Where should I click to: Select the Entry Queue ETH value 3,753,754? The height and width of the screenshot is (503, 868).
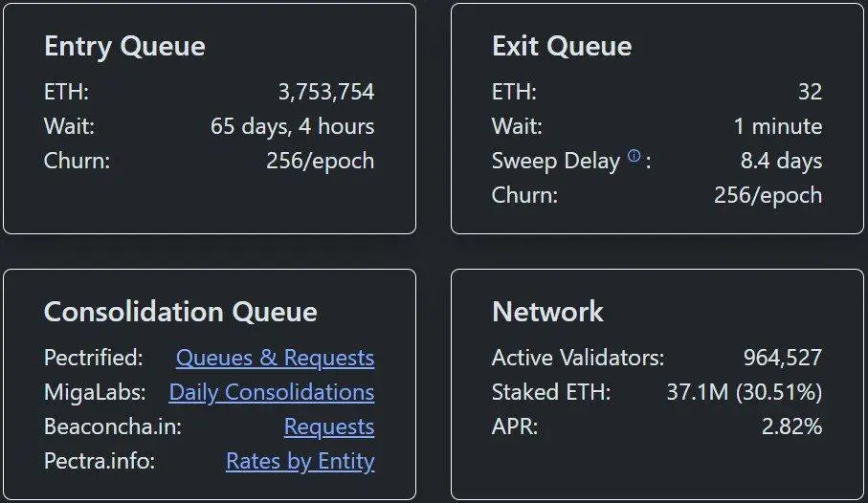[325, 92]
